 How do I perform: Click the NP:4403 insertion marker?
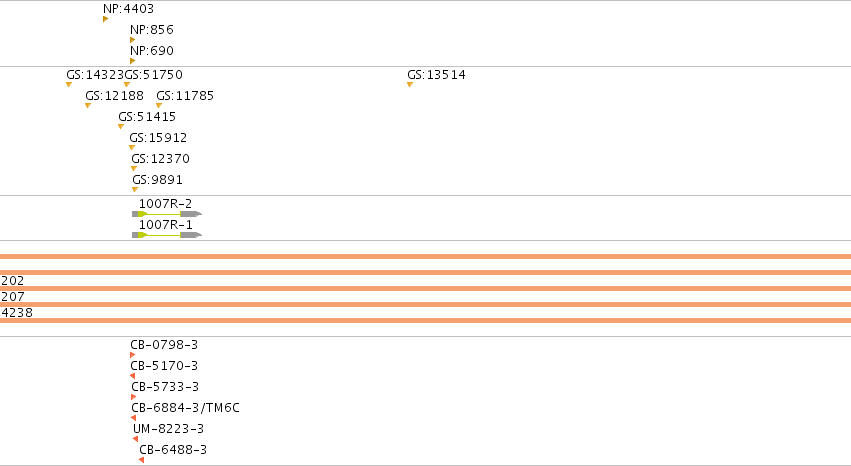[x=105, y=19]
